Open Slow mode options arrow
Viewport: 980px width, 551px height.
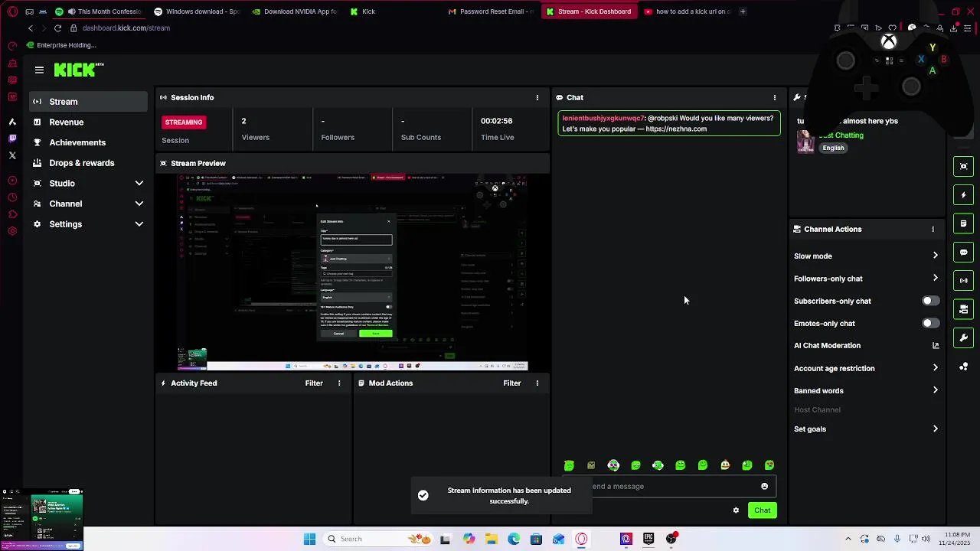(936, 256)
